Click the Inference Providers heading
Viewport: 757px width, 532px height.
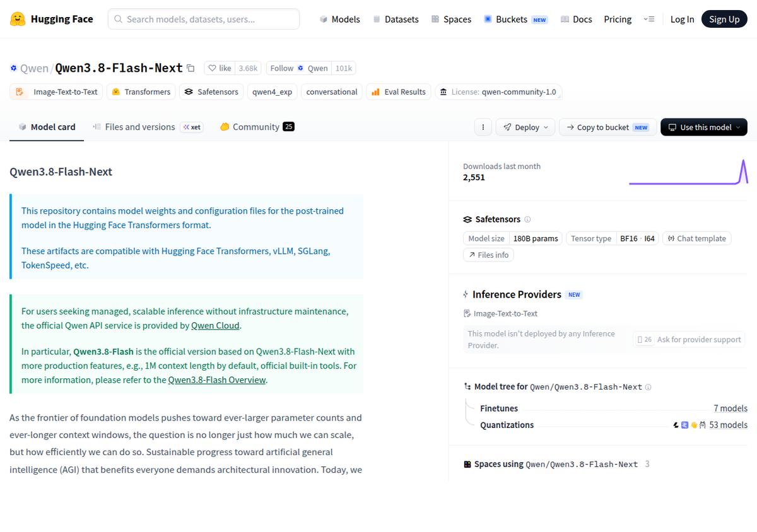(517, 294)
